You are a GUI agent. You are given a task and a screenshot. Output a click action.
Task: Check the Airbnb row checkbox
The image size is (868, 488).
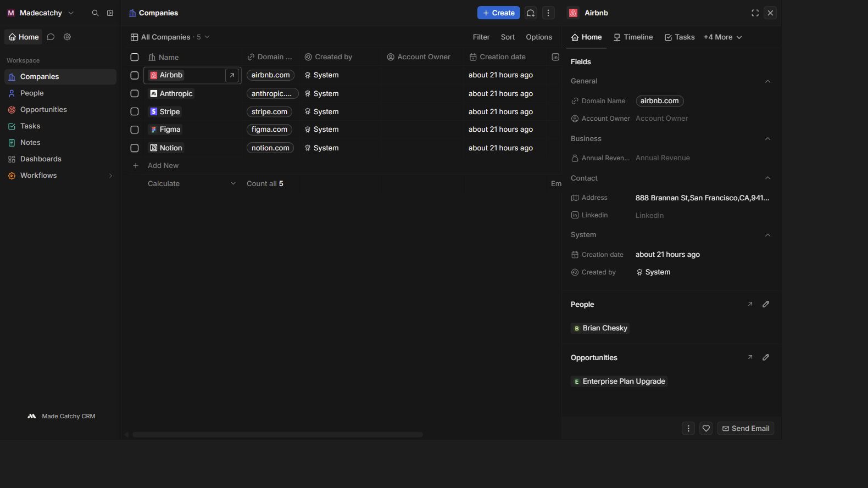pyautogui.click(x=135, y=75)
